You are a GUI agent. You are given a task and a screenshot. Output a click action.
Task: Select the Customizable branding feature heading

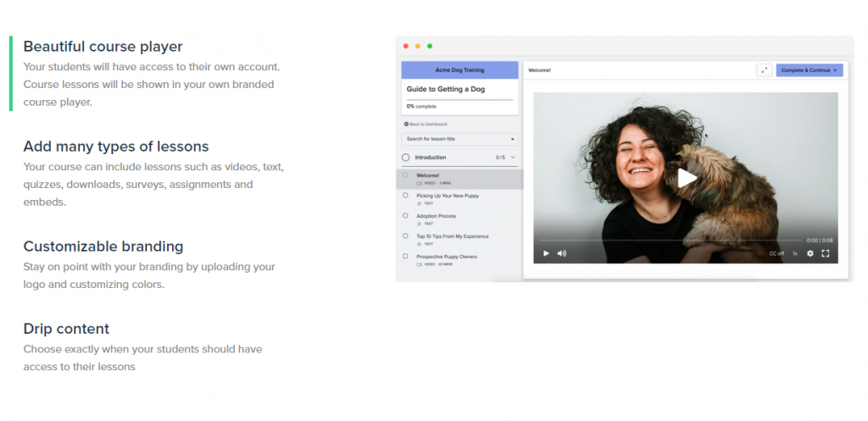pyautogui.click(x=103, y=247)
